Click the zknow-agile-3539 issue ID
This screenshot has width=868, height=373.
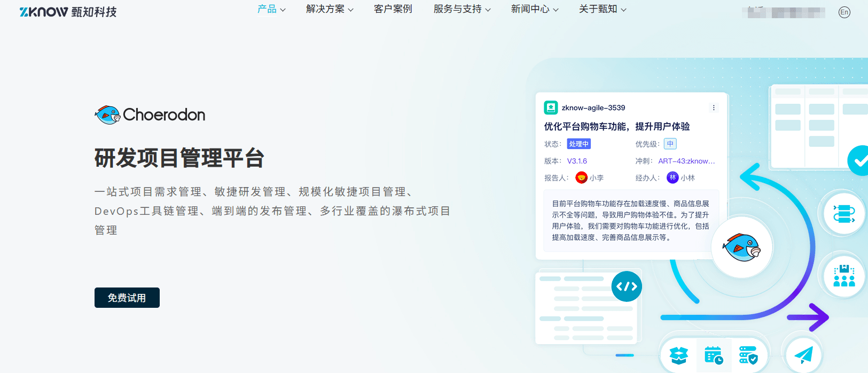[593, 107]
